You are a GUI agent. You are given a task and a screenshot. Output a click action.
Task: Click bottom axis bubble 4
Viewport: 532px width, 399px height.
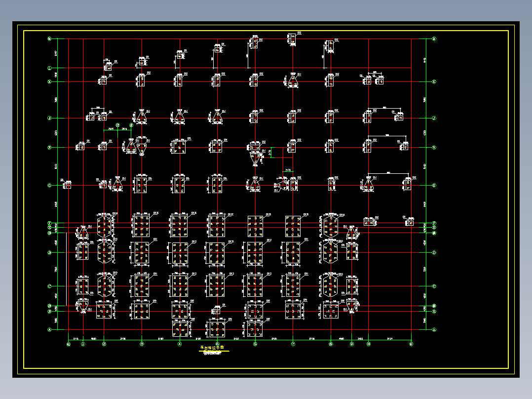180,344
